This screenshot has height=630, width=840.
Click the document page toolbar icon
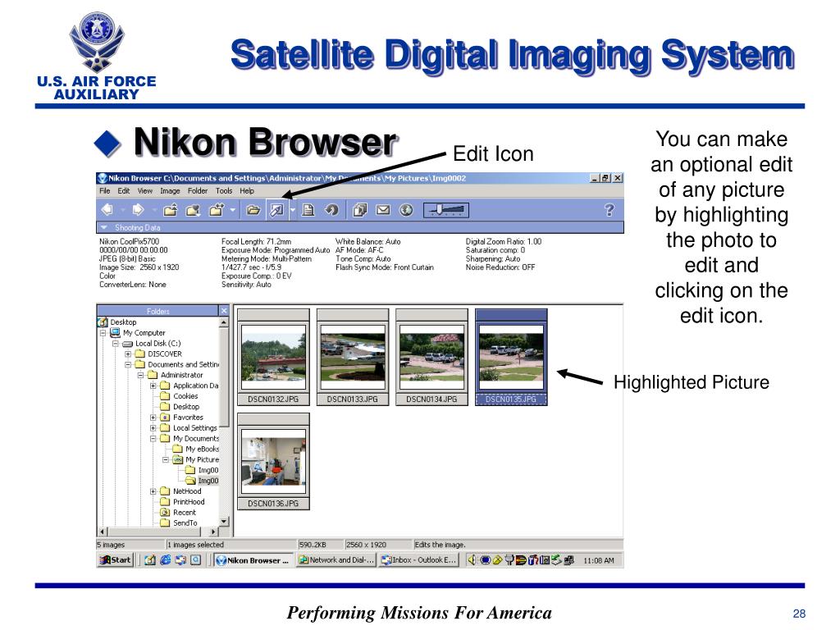(x=308, y=210)
